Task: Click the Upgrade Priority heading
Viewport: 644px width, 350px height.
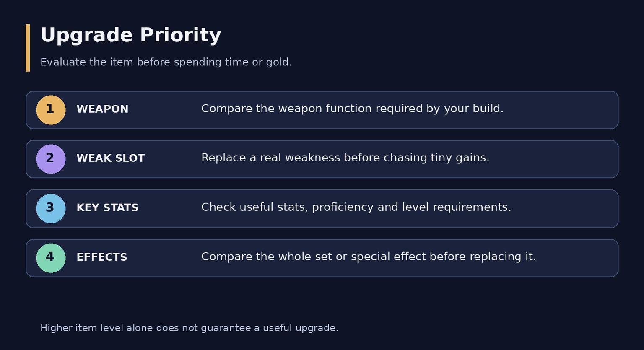Action: 131,35
